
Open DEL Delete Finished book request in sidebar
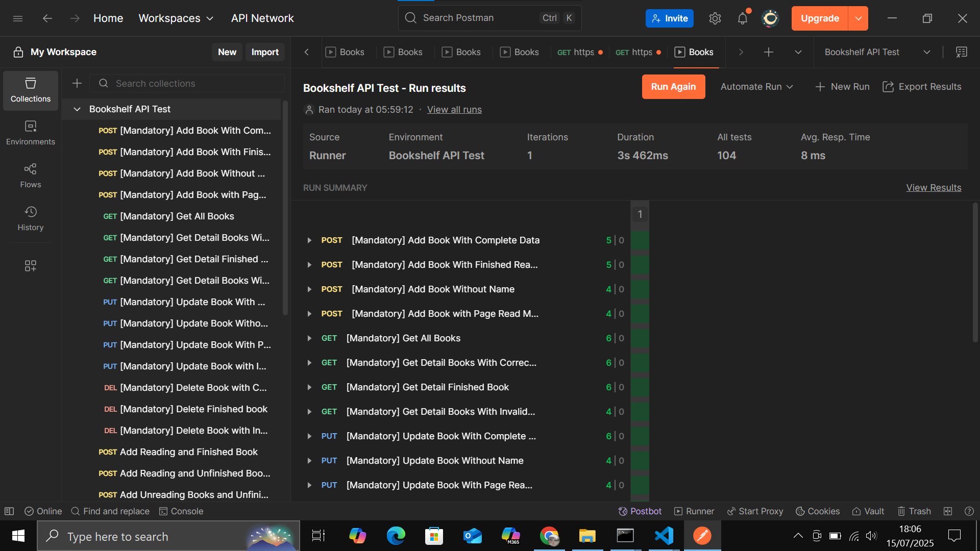click(x=171, y=409)
